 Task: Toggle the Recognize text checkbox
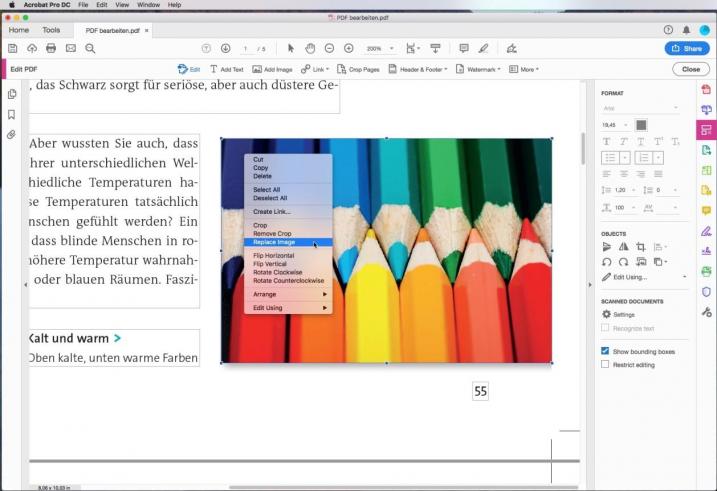(605, 328)
